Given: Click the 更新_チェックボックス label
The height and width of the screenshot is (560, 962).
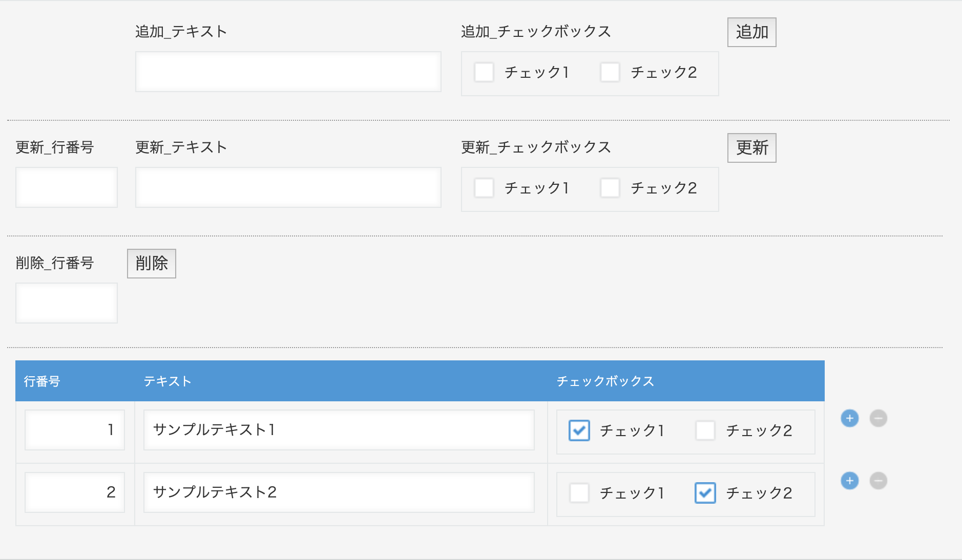Looking at the screenshot, I should [x=536, y=147].
